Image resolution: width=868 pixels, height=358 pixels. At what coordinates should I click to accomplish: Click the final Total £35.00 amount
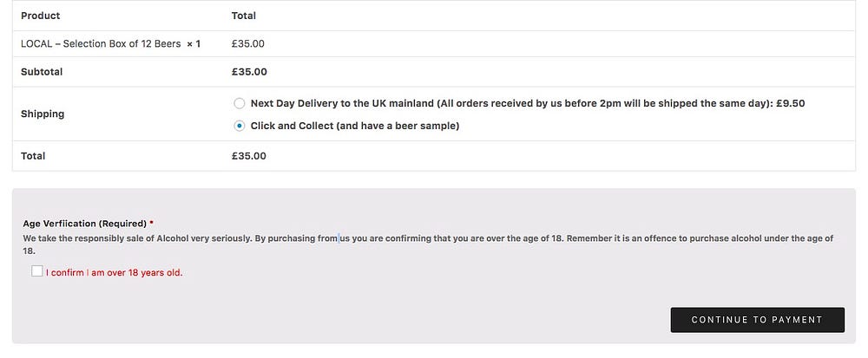pyautogui.click(x=249, y=156)
